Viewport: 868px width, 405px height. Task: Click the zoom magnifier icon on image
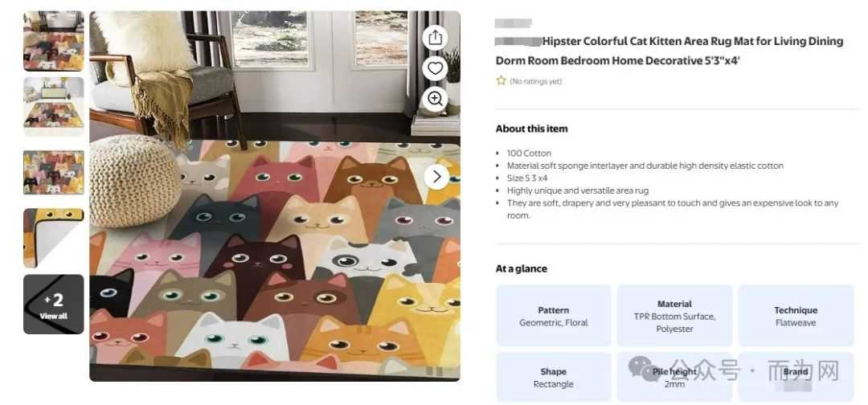pos(435,99)
